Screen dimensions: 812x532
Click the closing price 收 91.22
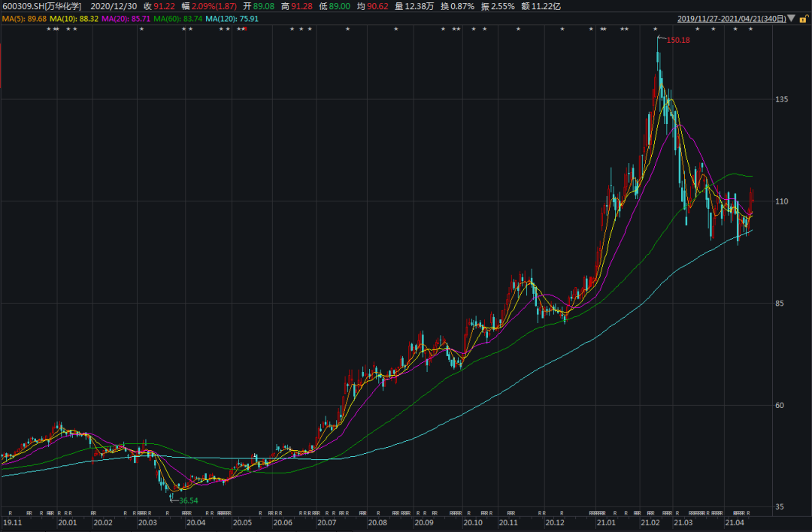(x=159, y=6)
